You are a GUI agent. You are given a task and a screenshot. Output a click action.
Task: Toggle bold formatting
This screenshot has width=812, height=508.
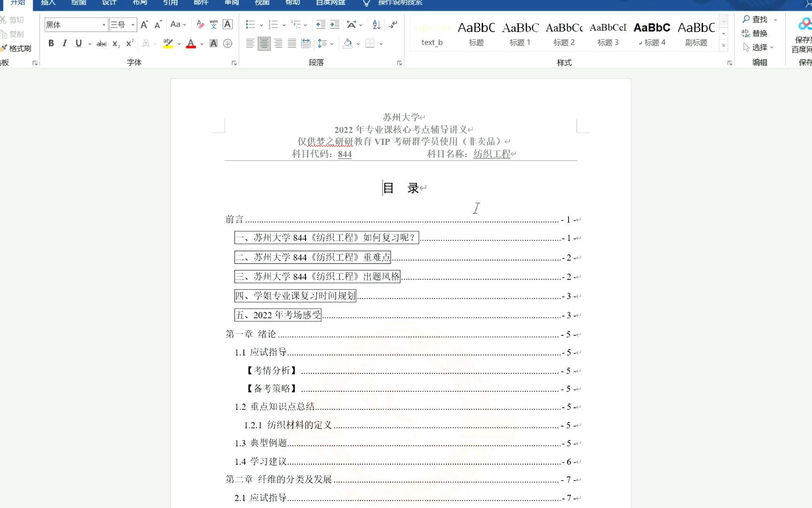click(51, 43)
